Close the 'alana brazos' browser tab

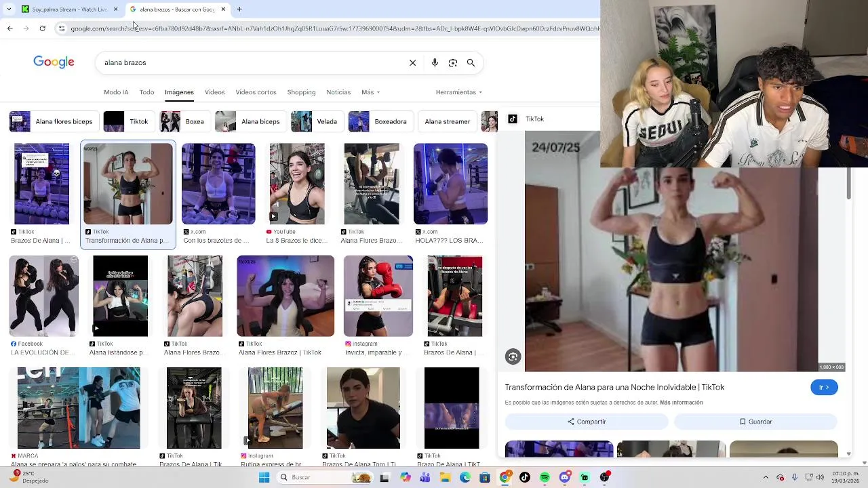point(223,9)
